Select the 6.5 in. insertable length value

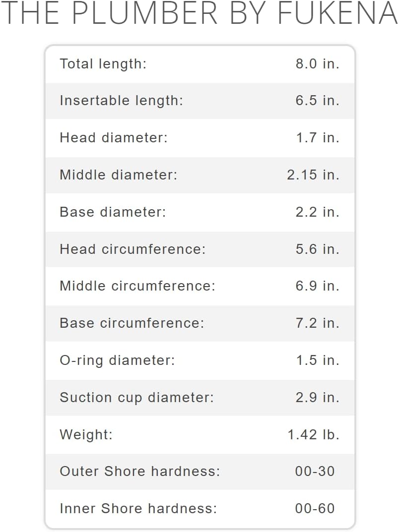pos(317,101)
